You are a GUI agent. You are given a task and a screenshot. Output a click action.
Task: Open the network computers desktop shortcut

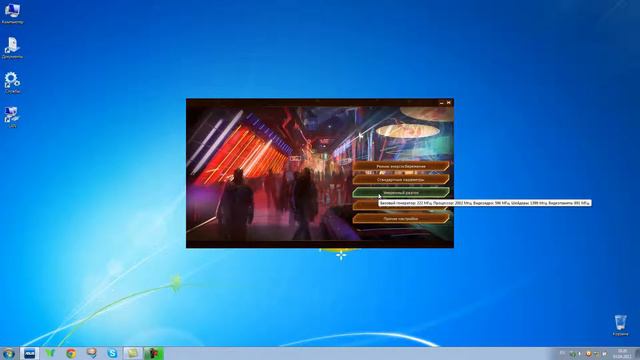click(x=12, y=118)
